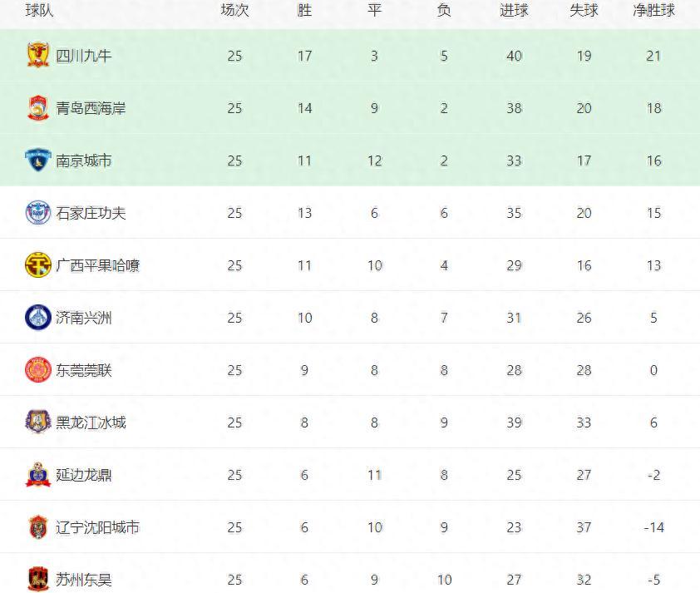The height and width of the screenshot is (593, 700).
Task: Select the 场次 column header
Action: pos(234,10)
